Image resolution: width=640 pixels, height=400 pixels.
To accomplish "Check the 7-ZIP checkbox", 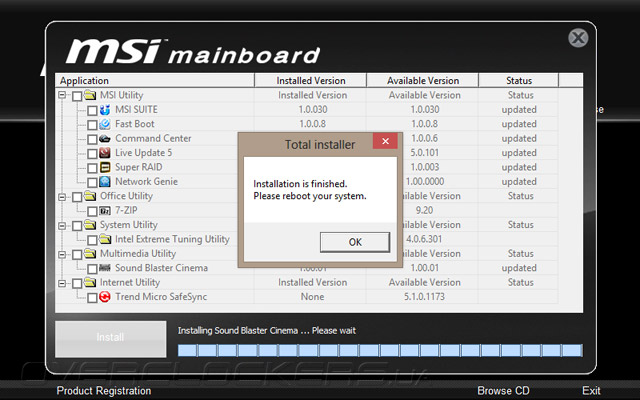I will click(92, 211).
